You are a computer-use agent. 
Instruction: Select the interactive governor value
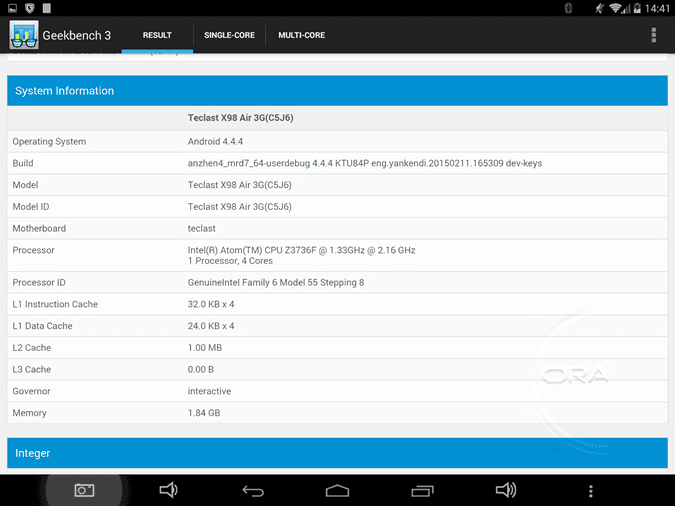[209, 391]
